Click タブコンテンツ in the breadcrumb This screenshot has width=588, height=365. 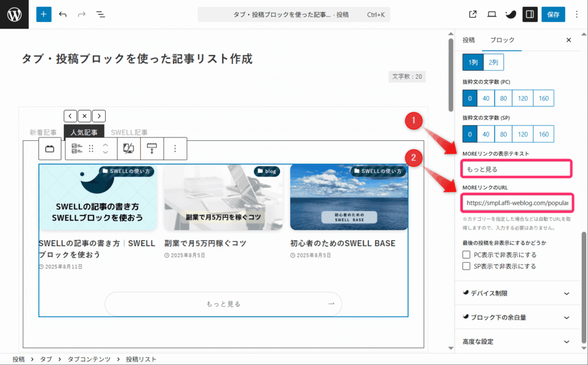pos(89,359)
